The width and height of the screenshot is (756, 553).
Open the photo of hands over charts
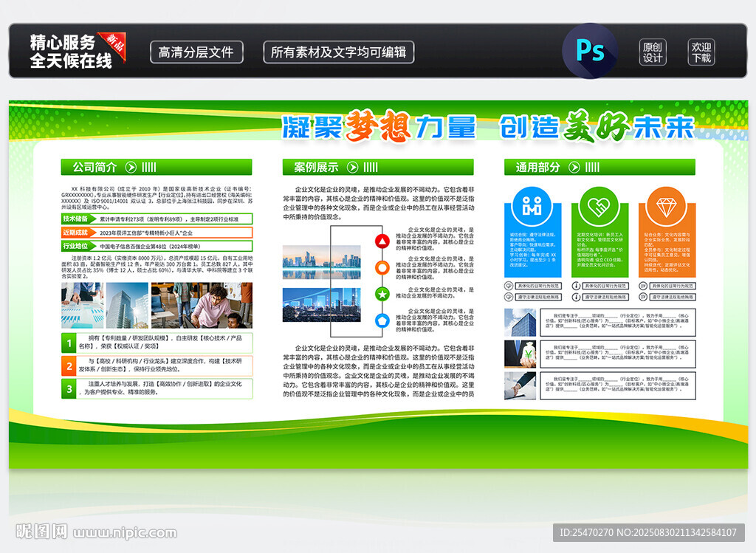point(83,306)
